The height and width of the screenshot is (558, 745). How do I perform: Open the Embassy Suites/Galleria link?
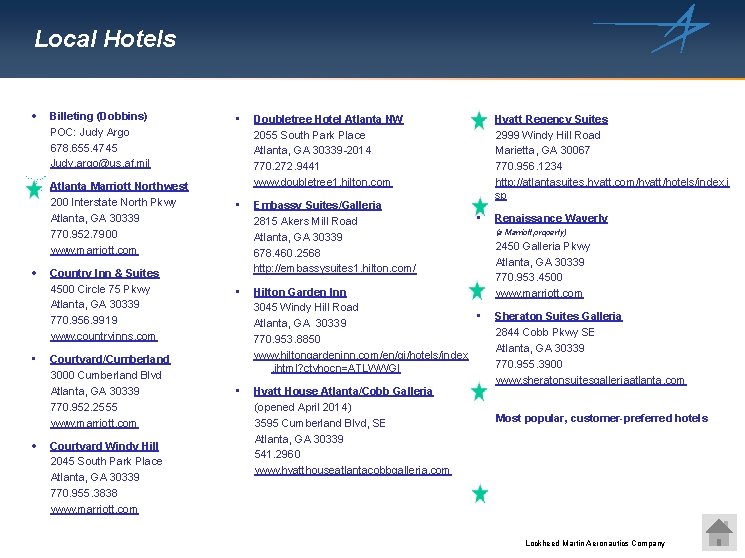[317, 205]
